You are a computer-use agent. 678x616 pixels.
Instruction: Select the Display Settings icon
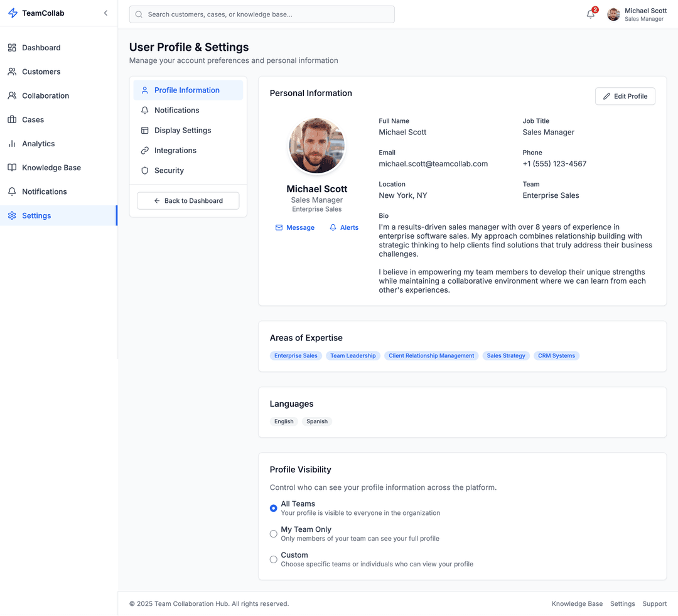tap(144, 130)
